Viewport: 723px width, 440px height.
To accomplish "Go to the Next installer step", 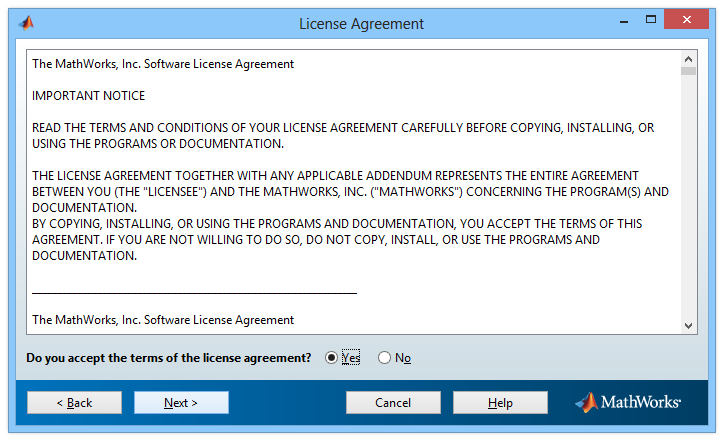I will [181, 403].
